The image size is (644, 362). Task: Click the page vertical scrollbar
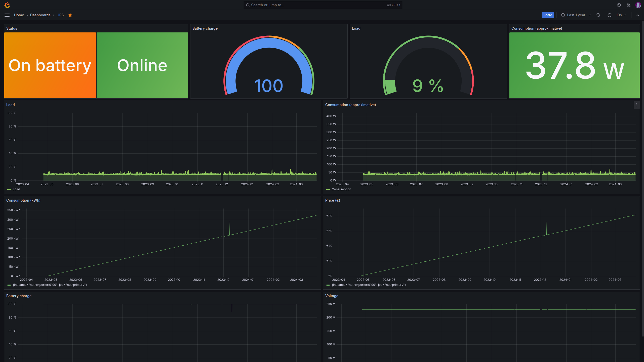click(642, 178)
